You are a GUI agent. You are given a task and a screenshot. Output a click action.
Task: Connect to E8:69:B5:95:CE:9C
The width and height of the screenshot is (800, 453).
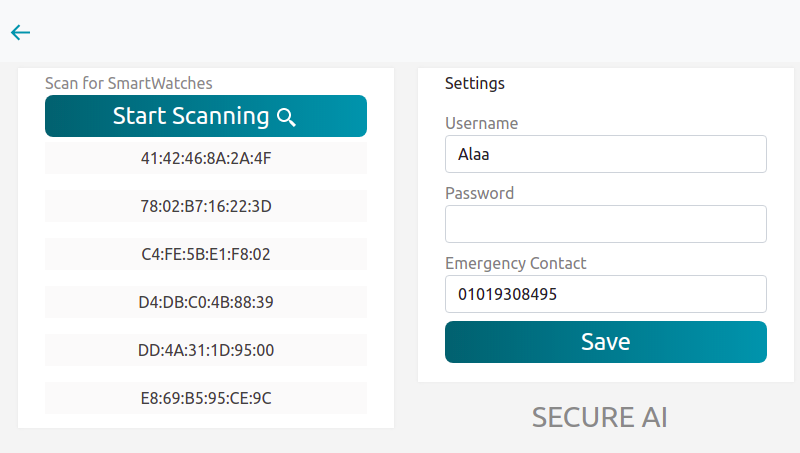tap(206, 398)
